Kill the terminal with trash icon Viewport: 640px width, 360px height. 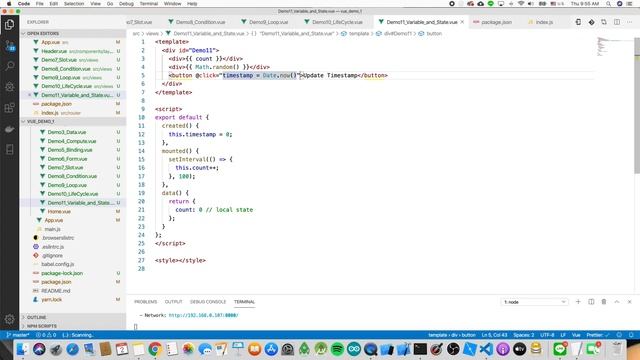click(604, 302)
